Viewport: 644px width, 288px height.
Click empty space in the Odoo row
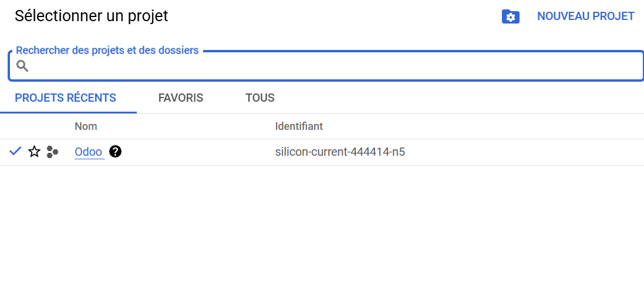522,152
